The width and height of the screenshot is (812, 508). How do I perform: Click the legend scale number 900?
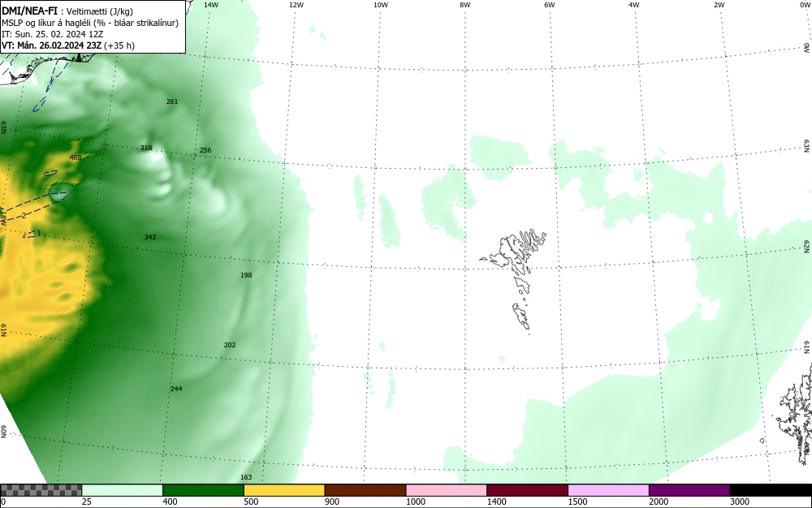pyautogui.click(x=332, y=502)
